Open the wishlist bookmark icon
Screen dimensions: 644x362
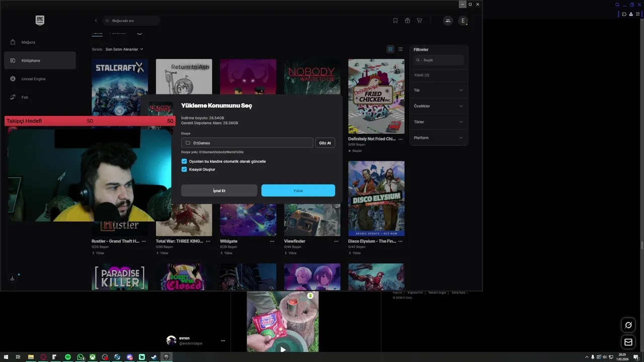point(395,21)
